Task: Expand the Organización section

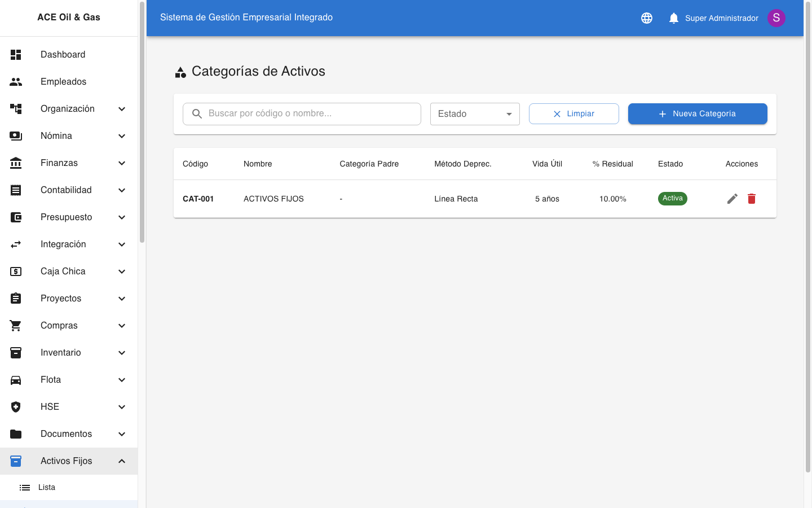Action: coord(68,108)
